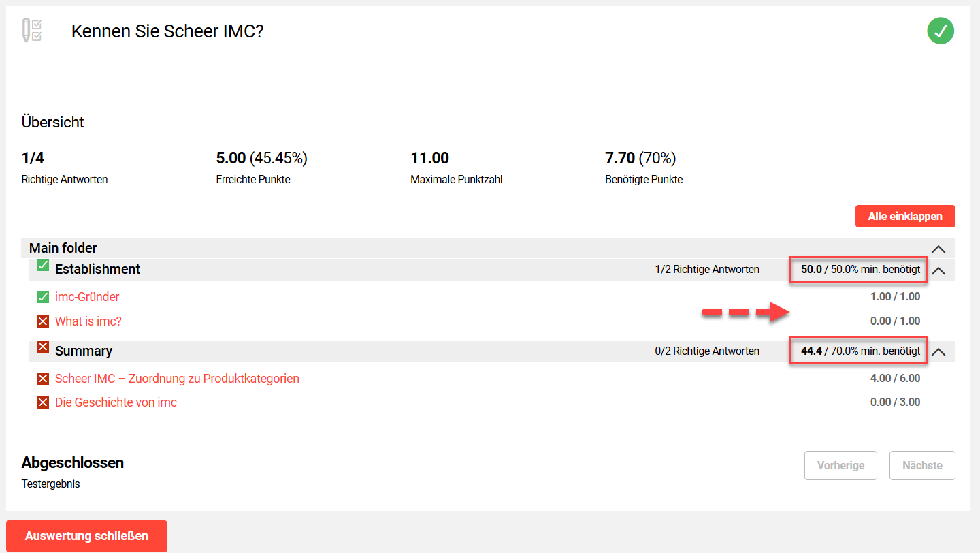Click the 1/2 Richtige Antworten text
The image size is (980, 553).
pos(707,270)
